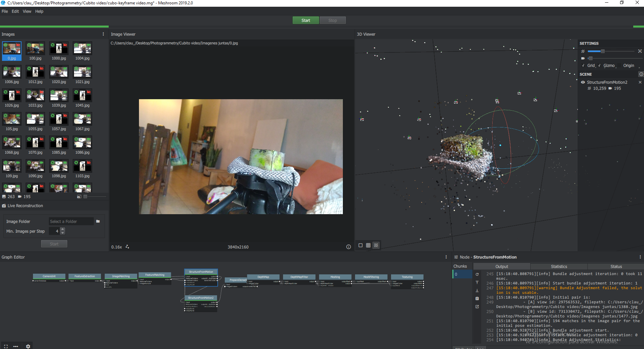Click the Live Reconstruction camera icon

coord(4,206)
